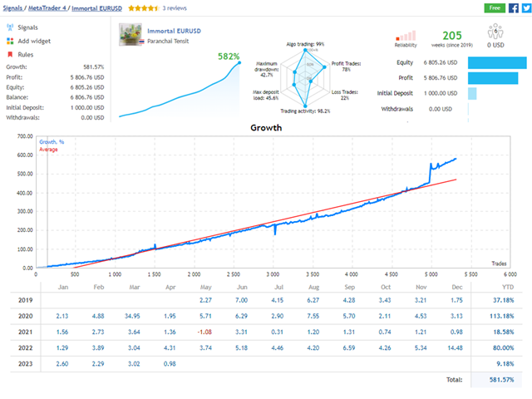The height and width of the screenshot is (399, 532).
Task: Open Rules in the sidebar
Action: (x=26, y=55)
